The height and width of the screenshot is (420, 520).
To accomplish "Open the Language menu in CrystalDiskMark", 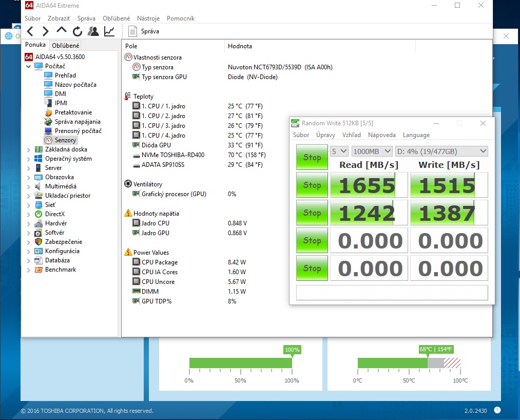I will [416, 135].
